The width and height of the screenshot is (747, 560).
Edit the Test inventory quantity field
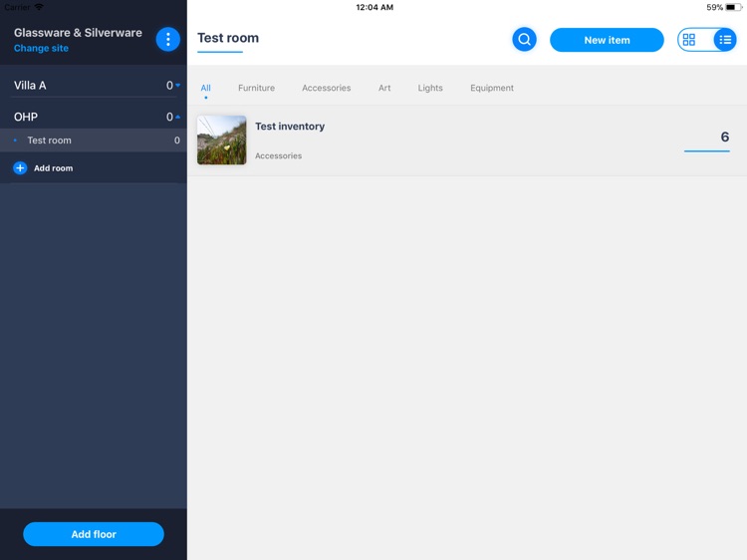coord(706,140)
